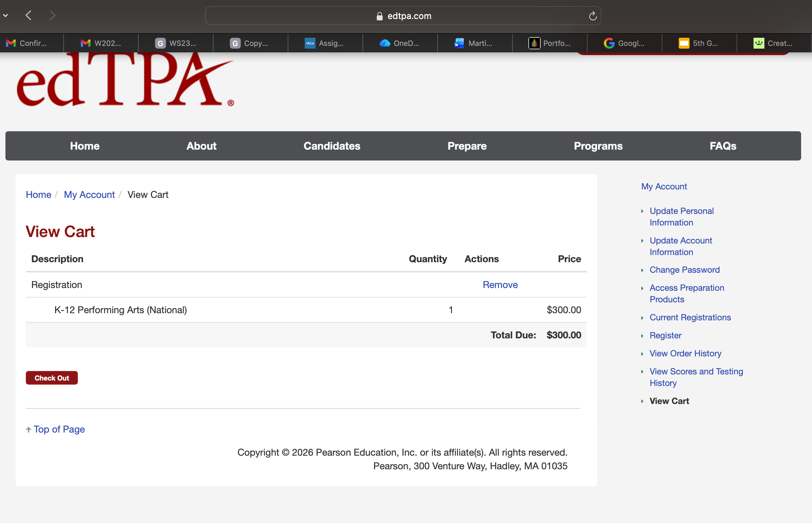The width and height of the screenshot is (812, 523).
Task: Remove the Registration from cart
Action: tap(500, 285)
